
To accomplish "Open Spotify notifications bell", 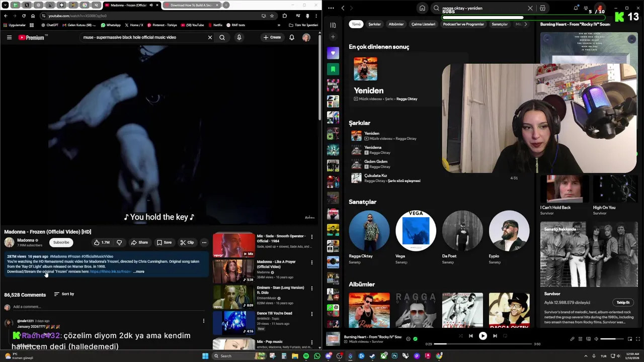I will [x=576, y=8].
